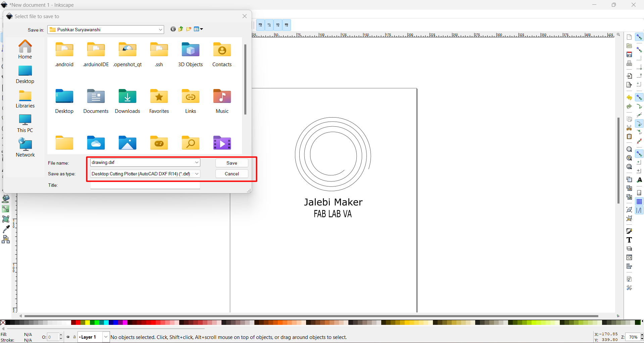
Task: Click the file list vertical scrollbar
Action: tap(245, 79)
